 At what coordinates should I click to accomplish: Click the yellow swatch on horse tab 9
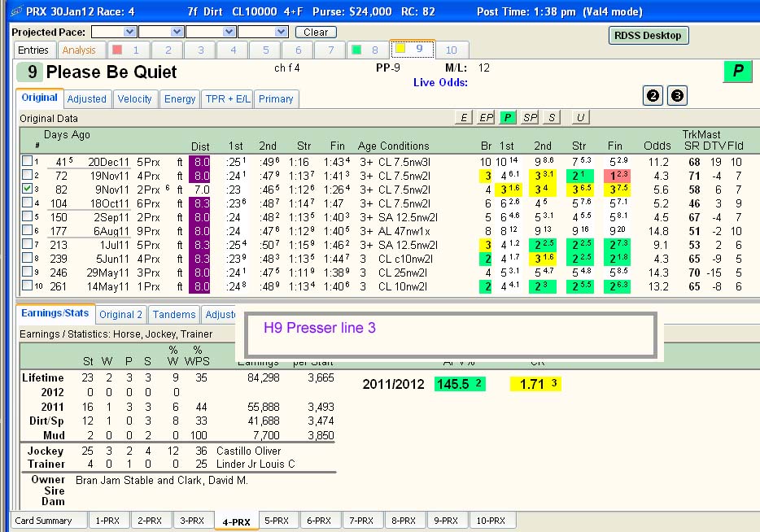[400, 49]
